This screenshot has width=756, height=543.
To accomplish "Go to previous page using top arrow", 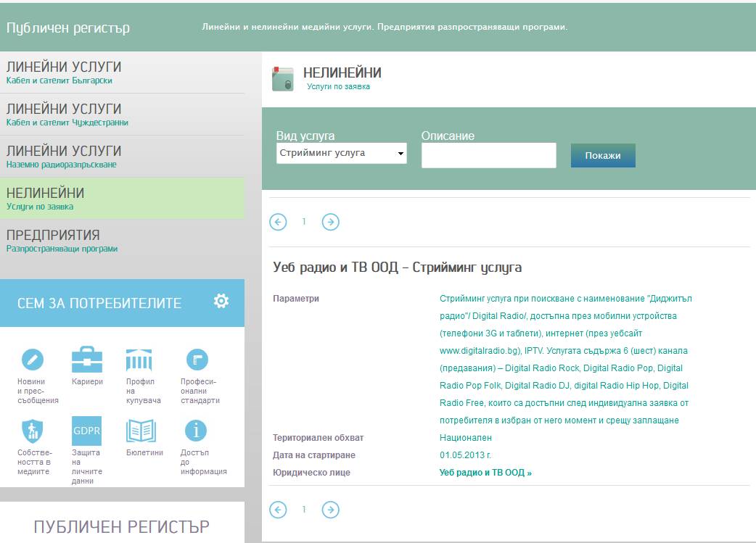I will pos(278,222).
